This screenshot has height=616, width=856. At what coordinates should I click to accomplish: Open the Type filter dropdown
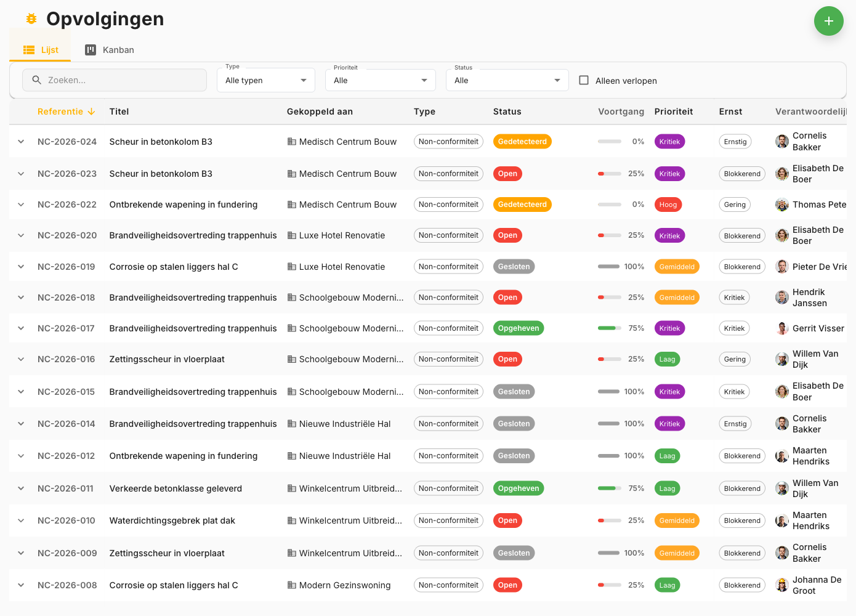(265, 79)
